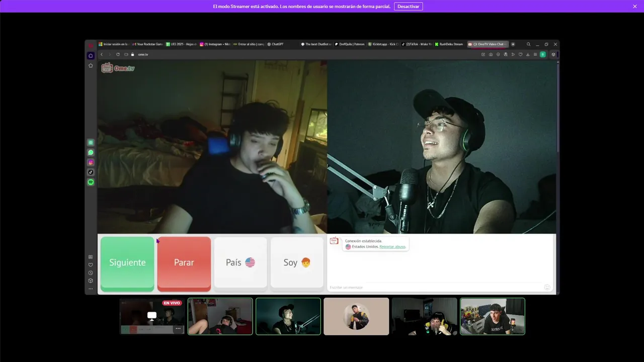This screenshot has width=644, height=362.
Task: Select thumbnail of man near figure shelves
Action: coord(493,316)
